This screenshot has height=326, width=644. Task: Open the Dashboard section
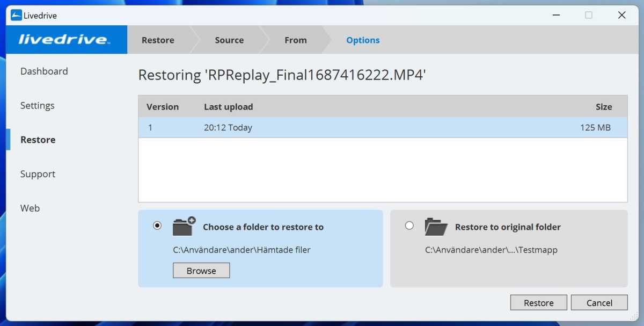[44, 71]
